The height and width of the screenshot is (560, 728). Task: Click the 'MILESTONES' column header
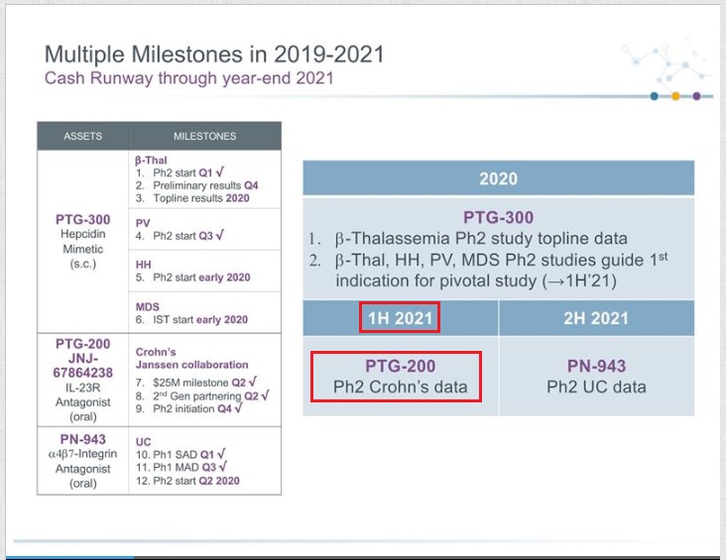pos(204,136)
